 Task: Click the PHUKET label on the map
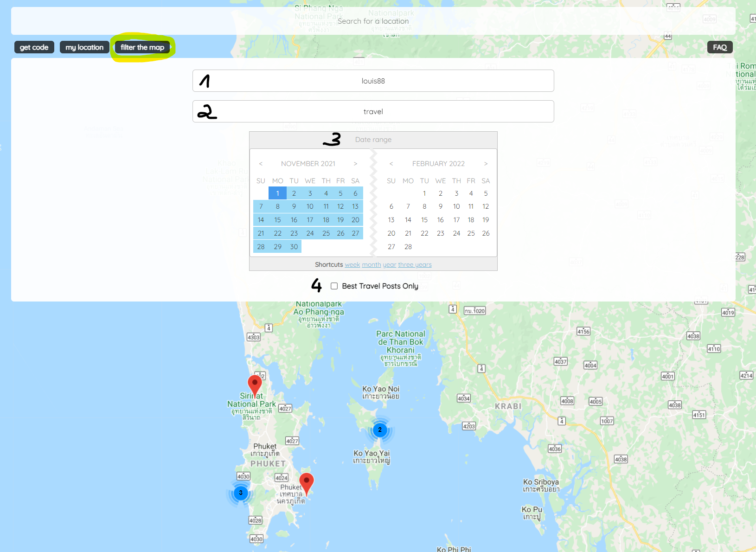tap(268, 463)
